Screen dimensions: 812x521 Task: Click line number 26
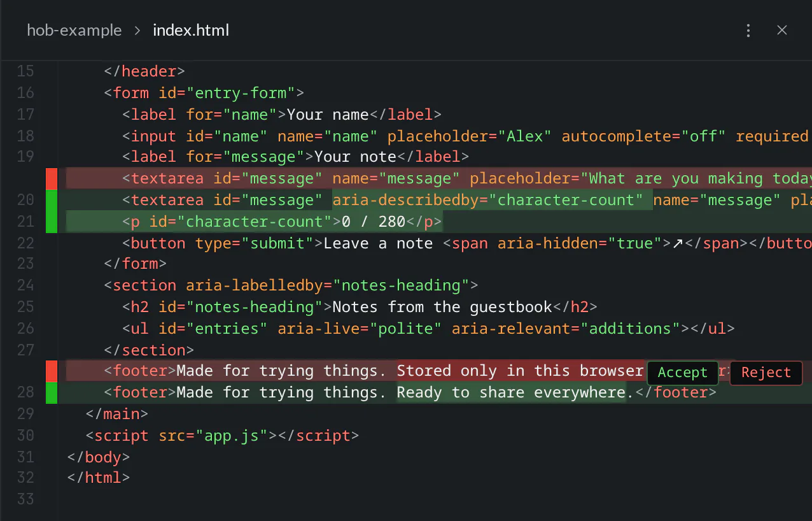click(25, 329)
